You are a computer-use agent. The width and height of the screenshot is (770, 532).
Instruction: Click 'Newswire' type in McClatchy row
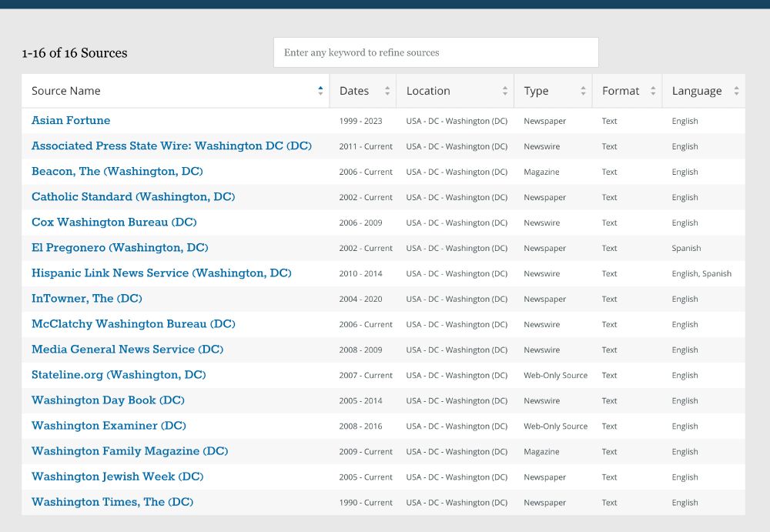pos(541,324)
